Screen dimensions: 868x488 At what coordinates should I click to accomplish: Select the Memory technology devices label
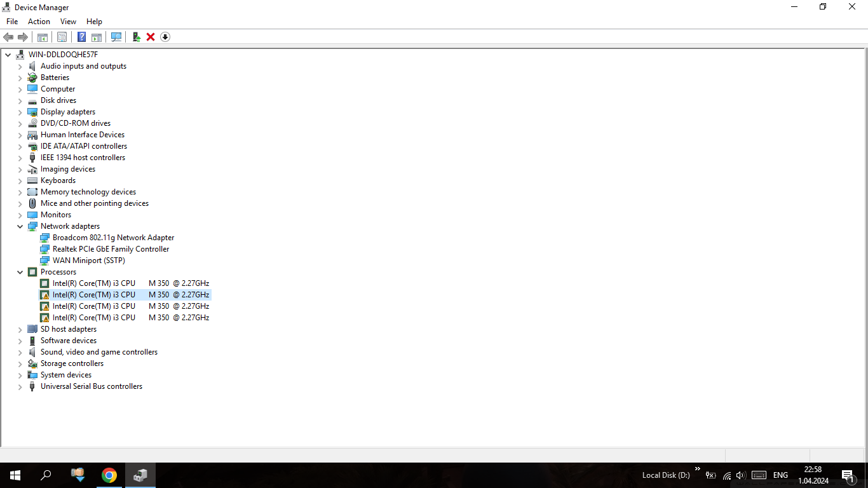pyautogui.click(x=88, y=192)
